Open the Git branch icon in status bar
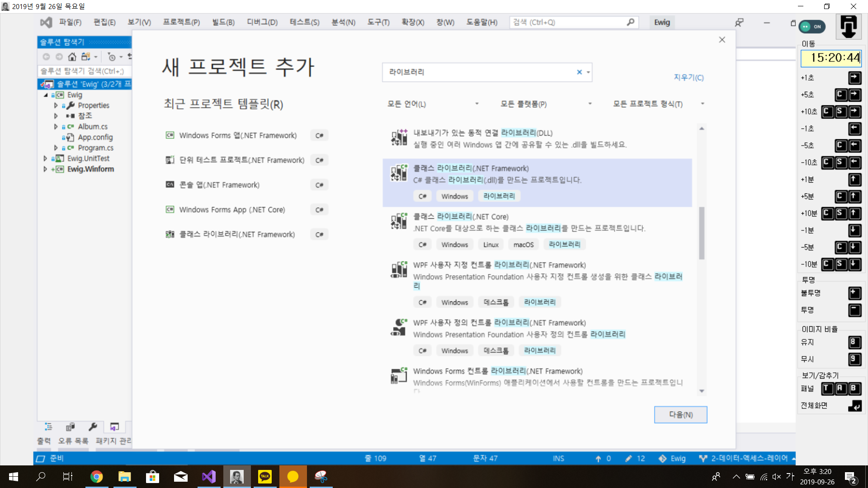Image resolution: width=868 pixels, height=488 pixels. 703,458
